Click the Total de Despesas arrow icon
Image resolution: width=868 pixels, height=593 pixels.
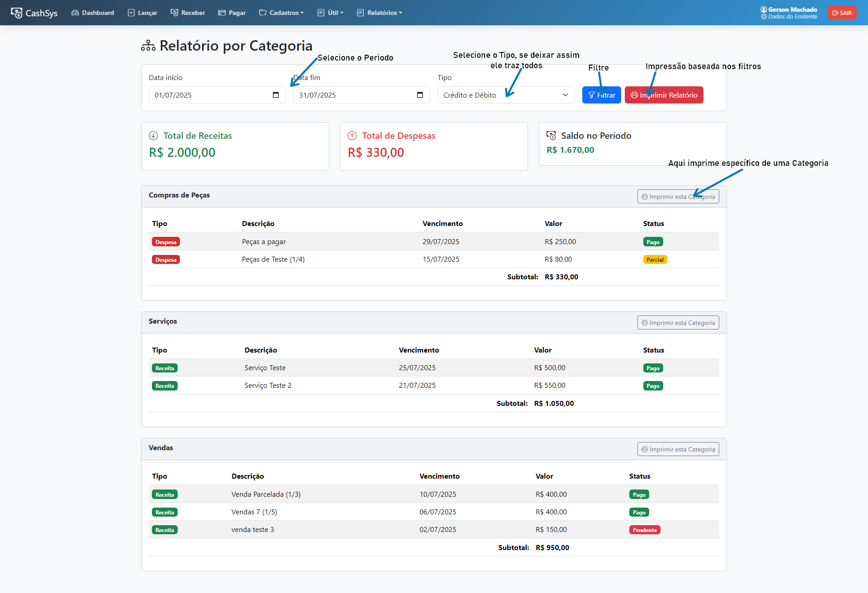click(x=352, y=136)
